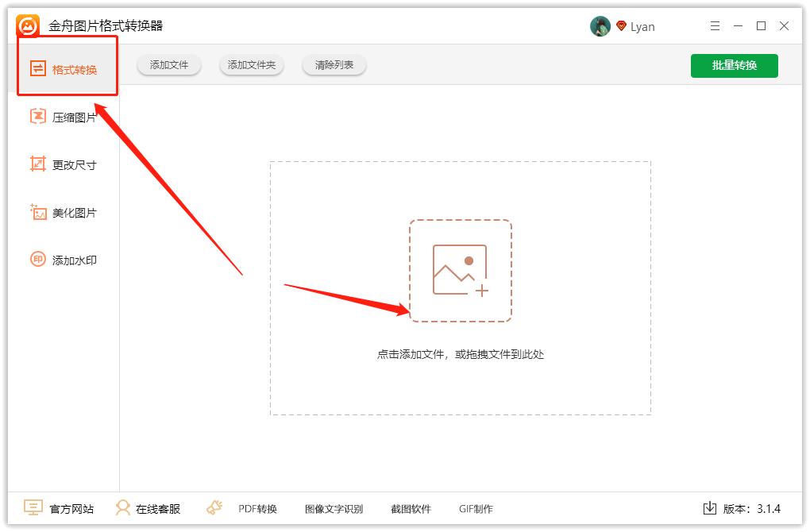Image resolution: width=810 pixels, height=532 pixels.
Task: Open the hamburger menu near window controls
Action: click(x=714, y=25)
